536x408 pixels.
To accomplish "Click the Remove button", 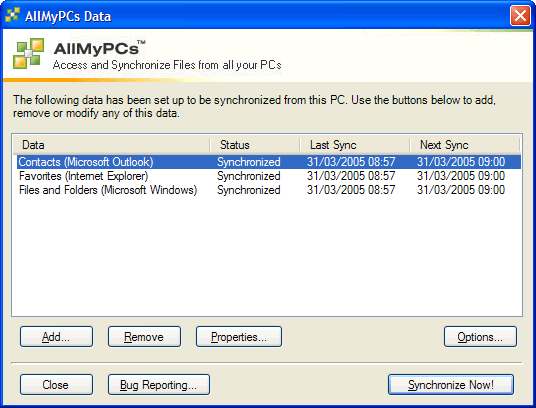I will point(144,337).
